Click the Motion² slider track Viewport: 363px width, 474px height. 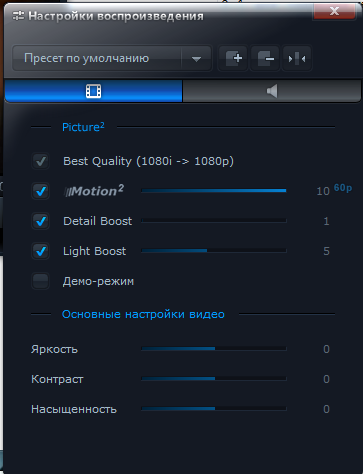[x=214, y=191]
